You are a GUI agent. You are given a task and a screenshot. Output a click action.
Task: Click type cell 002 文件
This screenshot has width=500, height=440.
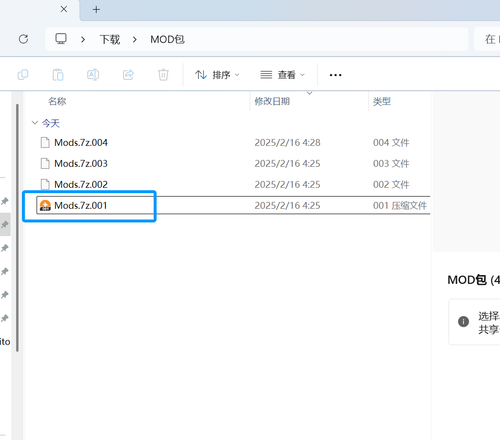(x=391, y=185)
